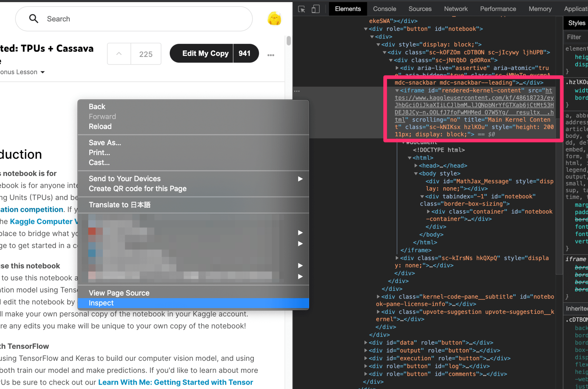This screenshot has height=389, width=588.
Task: Click the upvote arrow button
Action: click(x=119, y=54)
